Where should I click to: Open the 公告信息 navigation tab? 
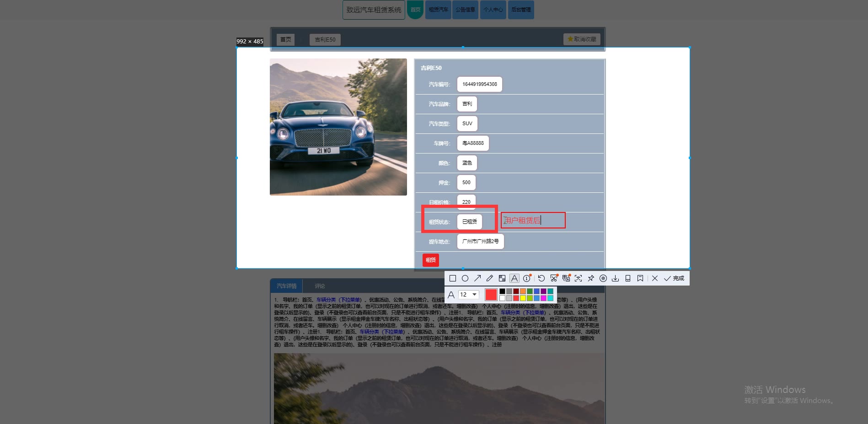(465, 10)
